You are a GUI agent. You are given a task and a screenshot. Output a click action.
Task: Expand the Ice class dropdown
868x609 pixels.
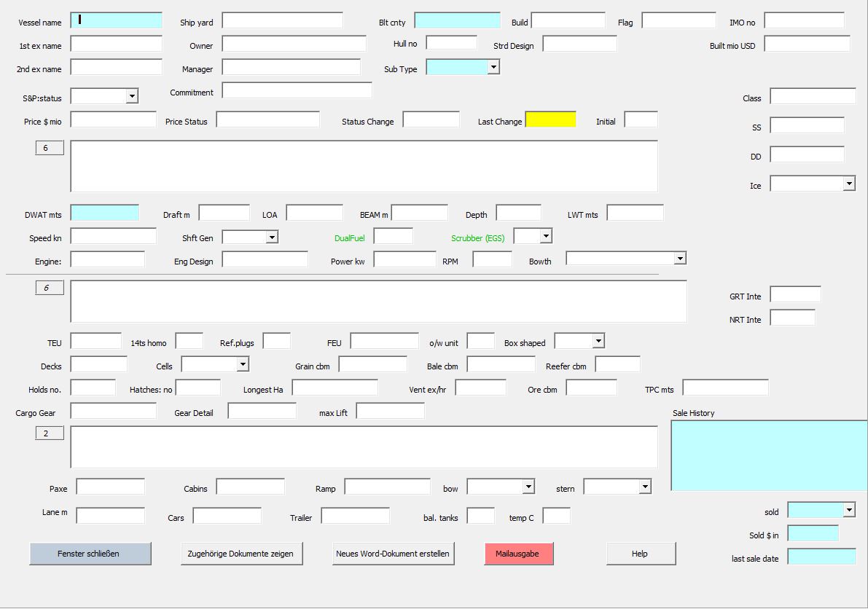tap(849, 184)
